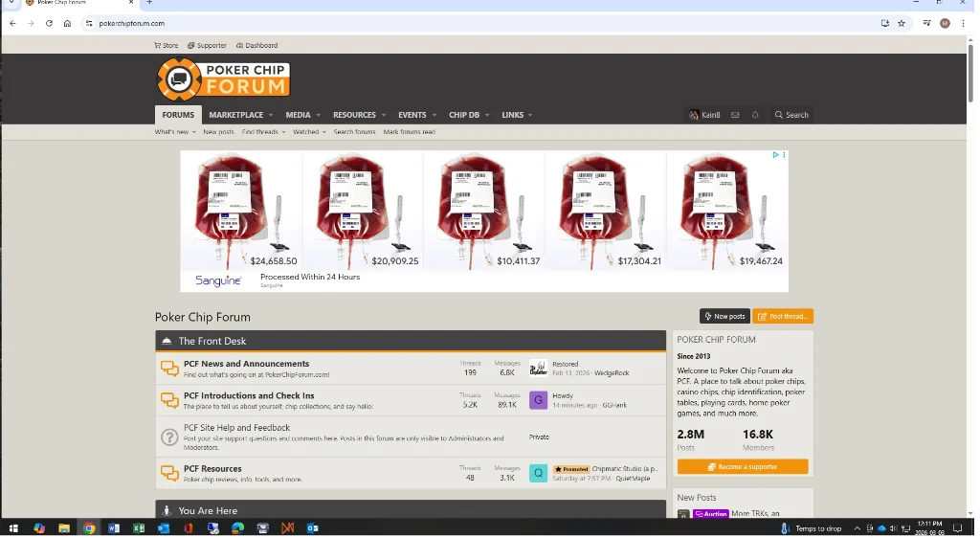Open PCF Introductions and Check Ins forum

click(x=249, y=395)
